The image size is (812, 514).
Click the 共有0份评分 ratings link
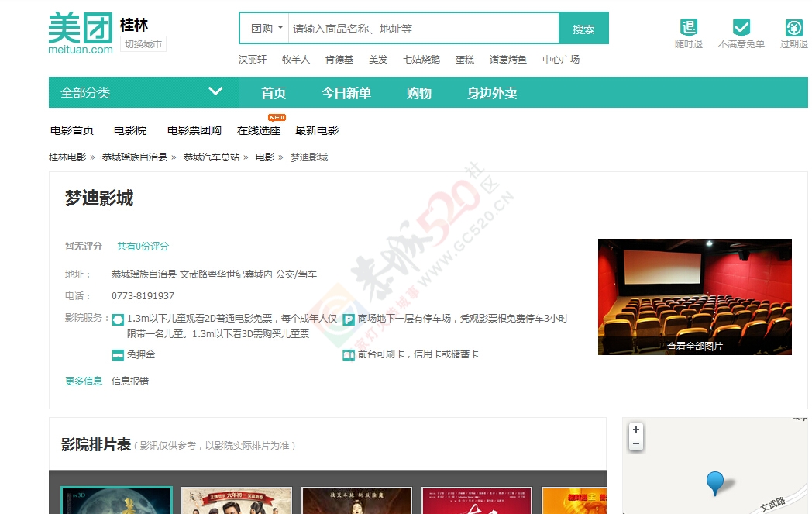(x=143, y=246)
